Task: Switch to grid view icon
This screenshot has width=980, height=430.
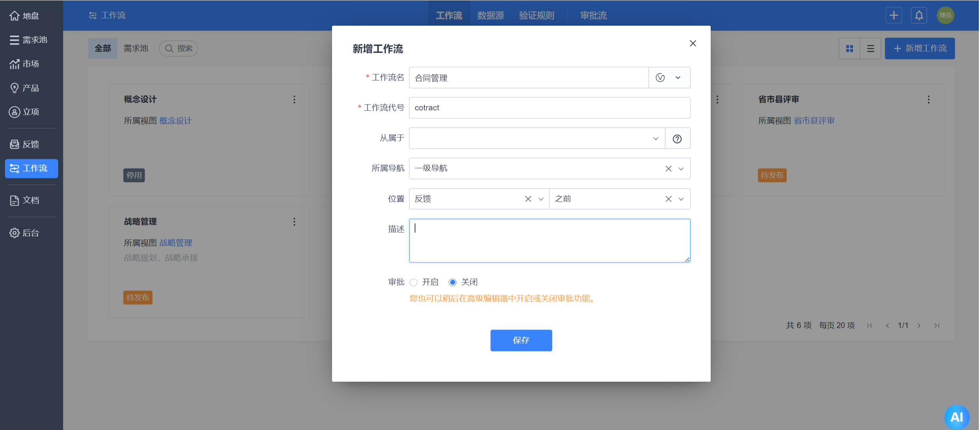Action: (x=850, y=49)
